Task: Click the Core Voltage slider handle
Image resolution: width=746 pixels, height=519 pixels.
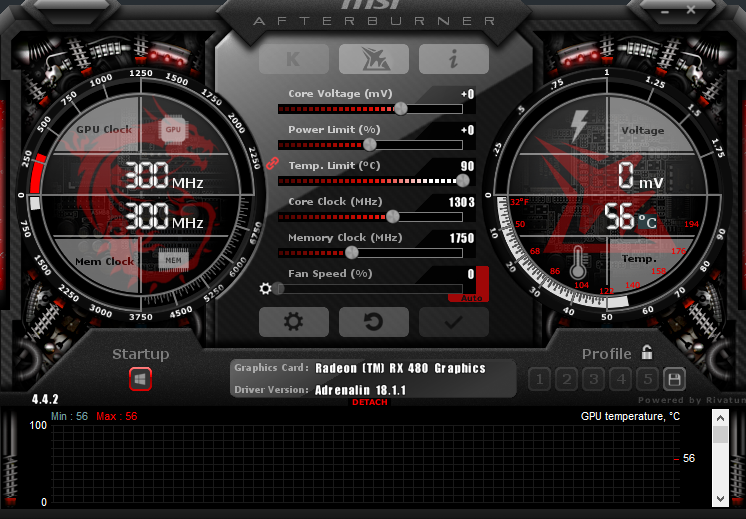Action: tap(401, 109)
